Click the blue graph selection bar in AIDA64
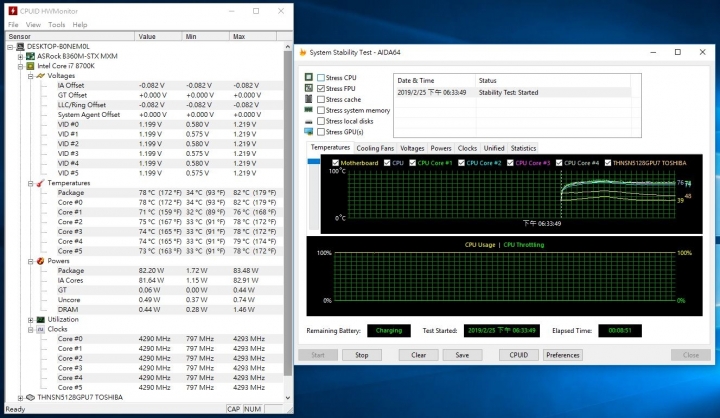 pyautogui.click(x=314, y=161)
